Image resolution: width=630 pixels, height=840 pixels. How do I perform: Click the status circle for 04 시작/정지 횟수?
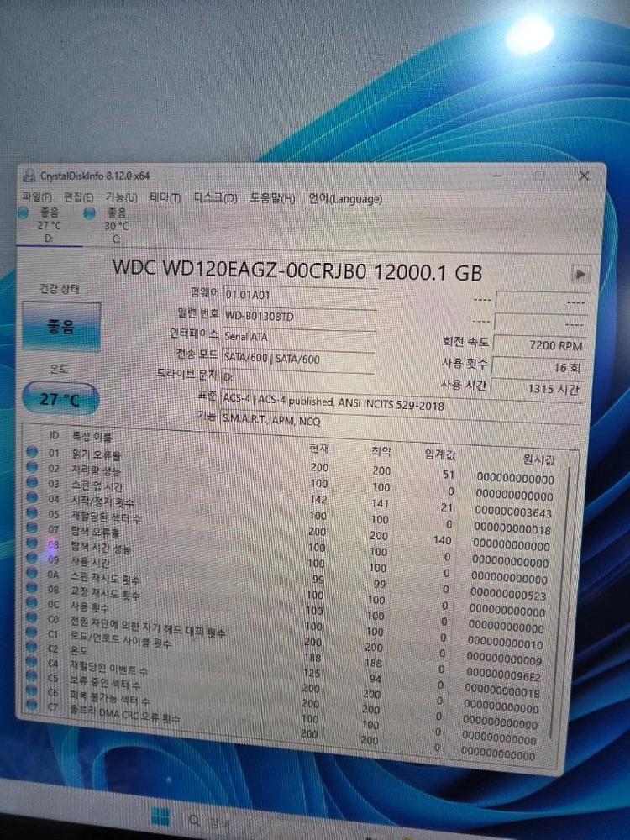point(32,497)
